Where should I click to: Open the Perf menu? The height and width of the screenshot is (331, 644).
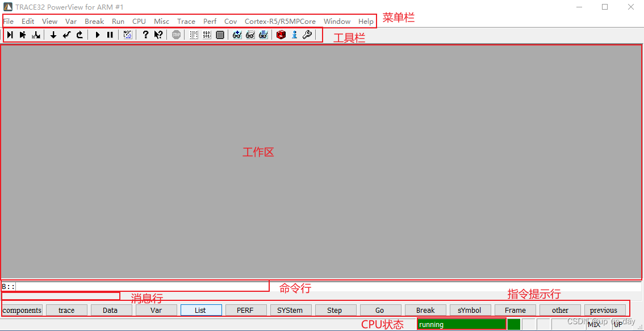[210, 22]
